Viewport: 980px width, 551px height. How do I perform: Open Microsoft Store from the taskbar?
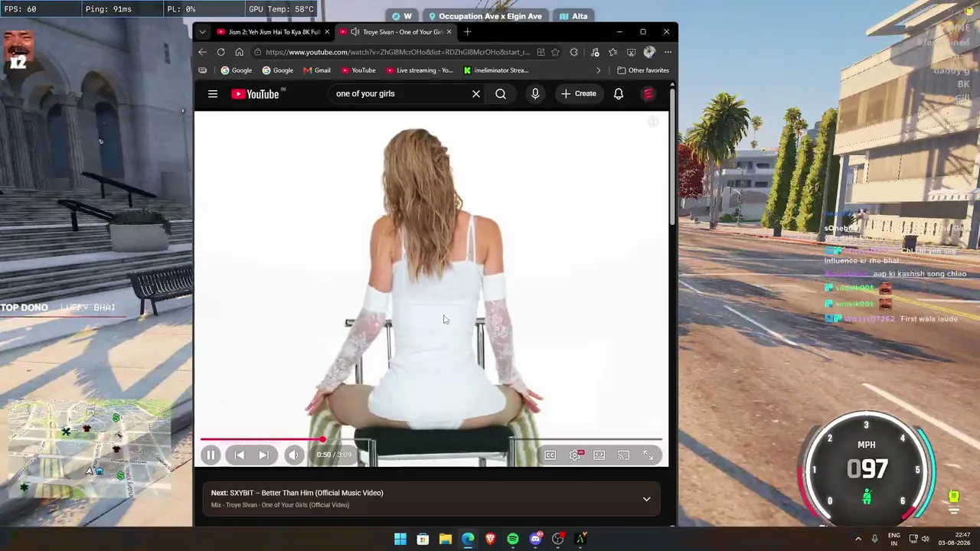pos(423,540)
